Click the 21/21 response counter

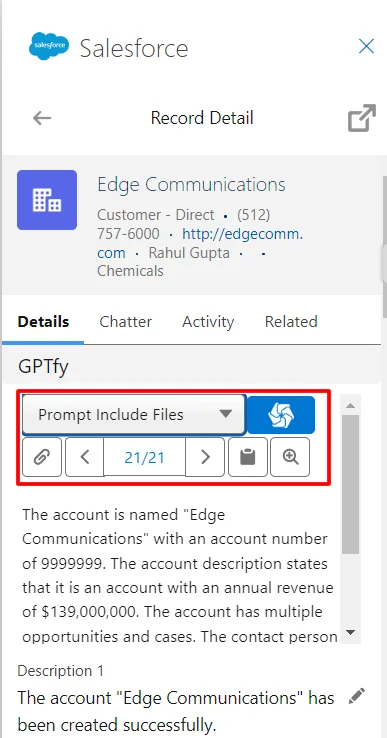tap(145, 457)
